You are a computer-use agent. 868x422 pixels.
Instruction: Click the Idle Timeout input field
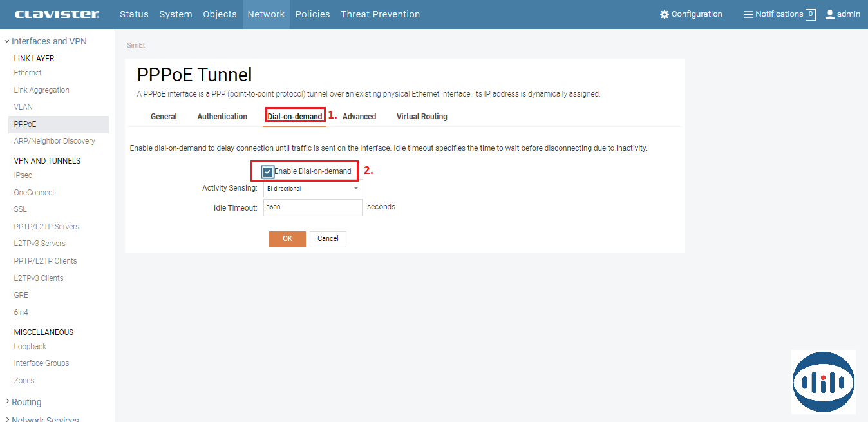313,207
